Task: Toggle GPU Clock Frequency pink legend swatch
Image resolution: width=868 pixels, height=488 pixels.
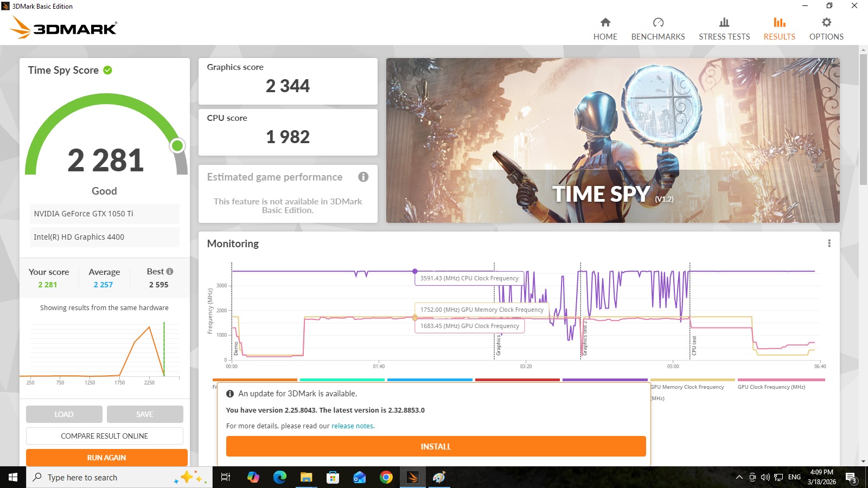Action: 781,380
